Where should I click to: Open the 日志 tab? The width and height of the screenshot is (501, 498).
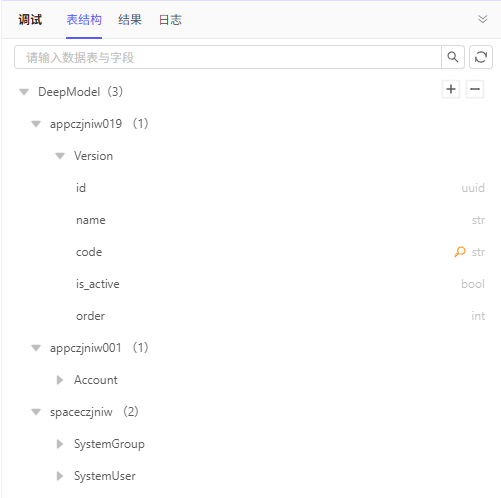pyautogui.click(x=170, y=20)
